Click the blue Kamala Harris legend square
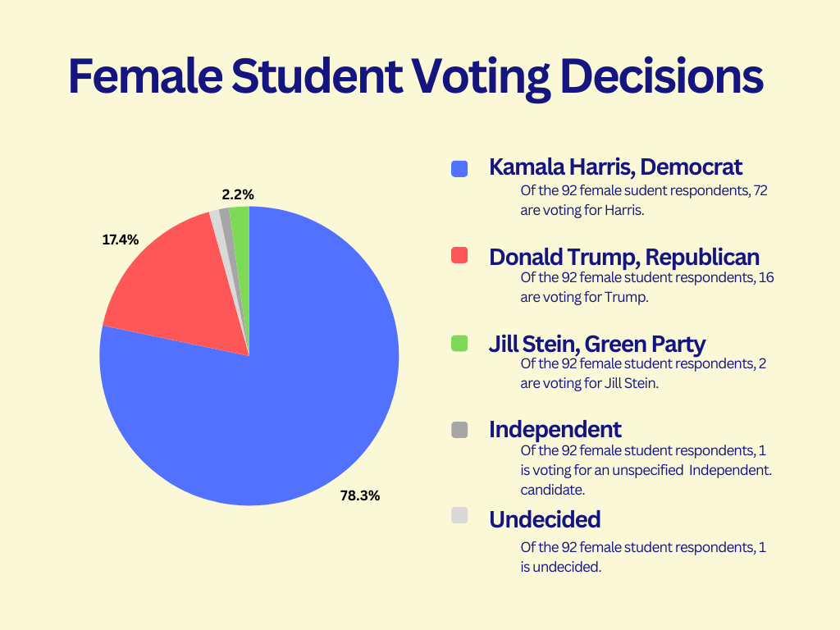840x630 pixels. 459,168
